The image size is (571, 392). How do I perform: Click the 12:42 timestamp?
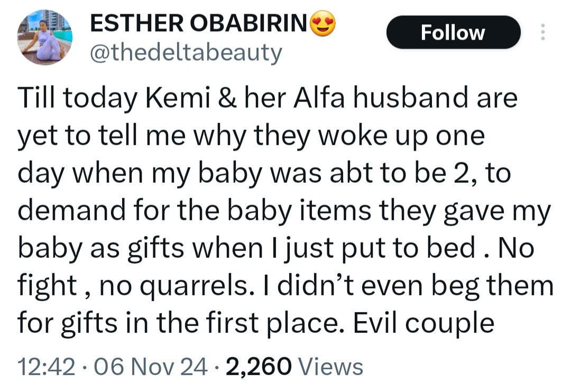(46, 366)
